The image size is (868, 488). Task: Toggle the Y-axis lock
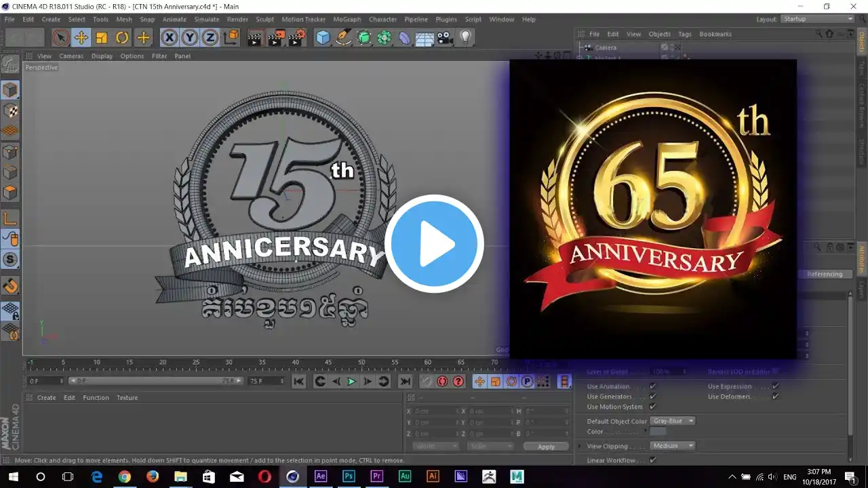pos(189,37)
